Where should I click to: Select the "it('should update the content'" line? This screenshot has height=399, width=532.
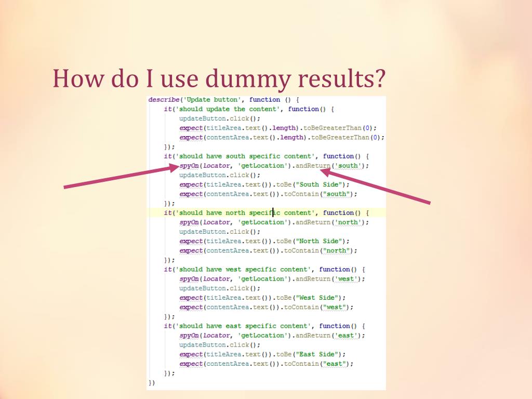point(249,109)
